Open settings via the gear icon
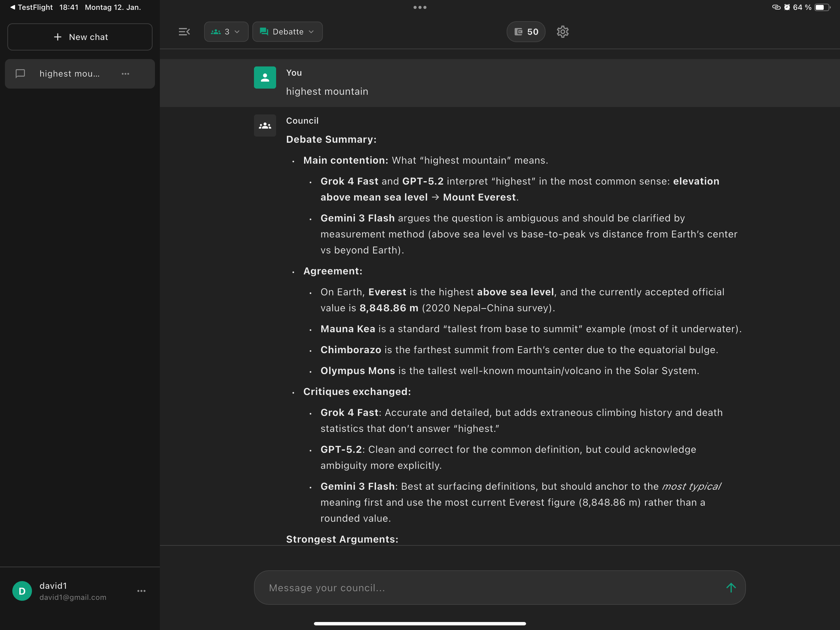This screenshot has width=840, height=630. click(562, 32)
